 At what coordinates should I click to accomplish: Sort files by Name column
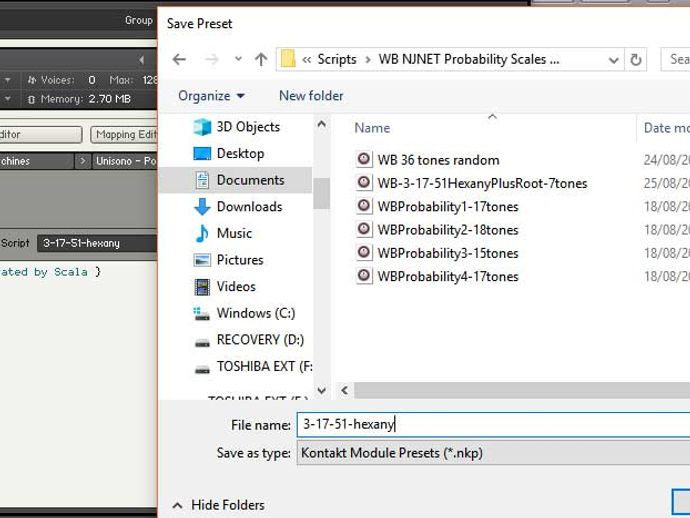coord(372,128)
